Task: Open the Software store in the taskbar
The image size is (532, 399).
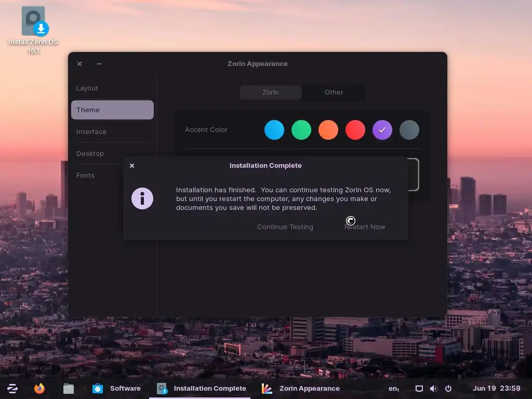Action: coord(117,389)
